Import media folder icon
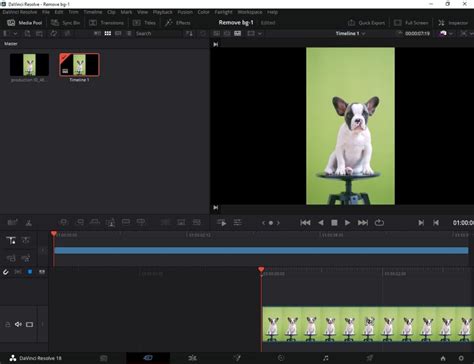The height and width of the screenshot is (364, 474). coord(39,33)
